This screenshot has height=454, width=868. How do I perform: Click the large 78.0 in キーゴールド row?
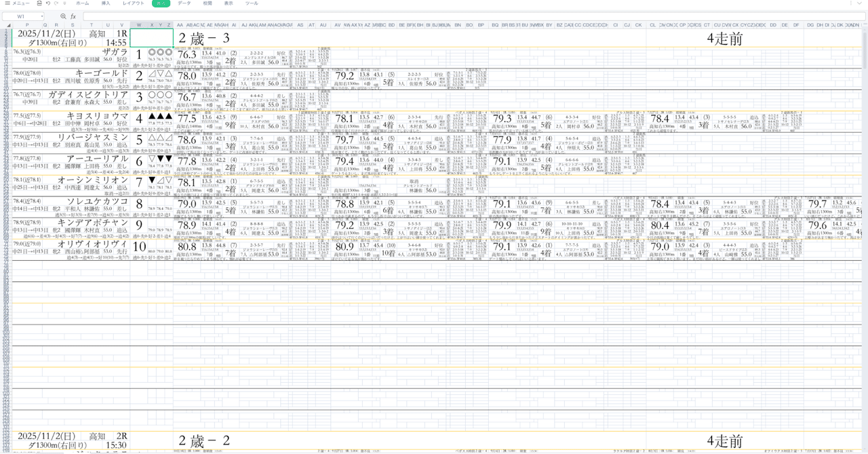coord(187,76)
